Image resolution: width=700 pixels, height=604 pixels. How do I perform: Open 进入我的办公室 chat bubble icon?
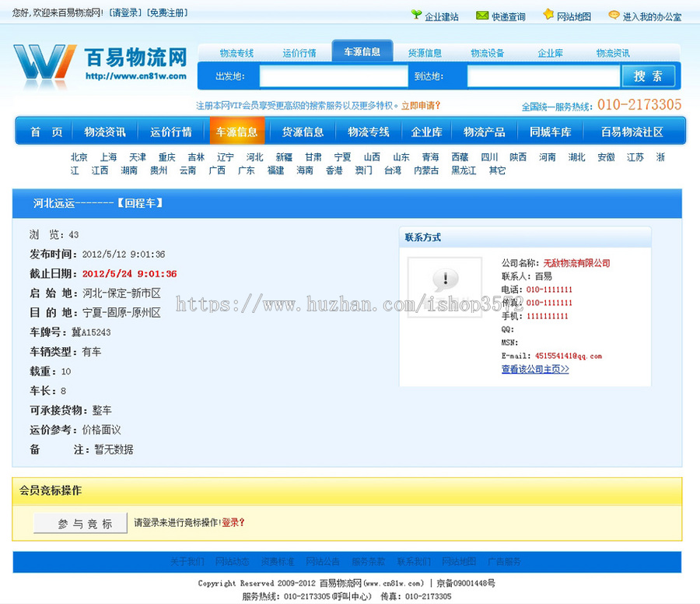tap(614, 15)
